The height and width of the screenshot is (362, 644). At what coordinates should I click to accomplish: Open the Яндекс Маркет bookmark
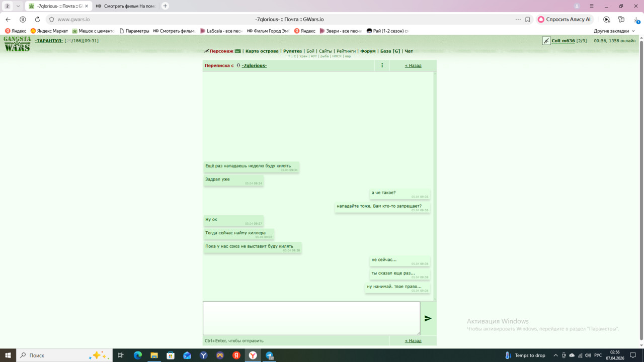coord(49,31)
